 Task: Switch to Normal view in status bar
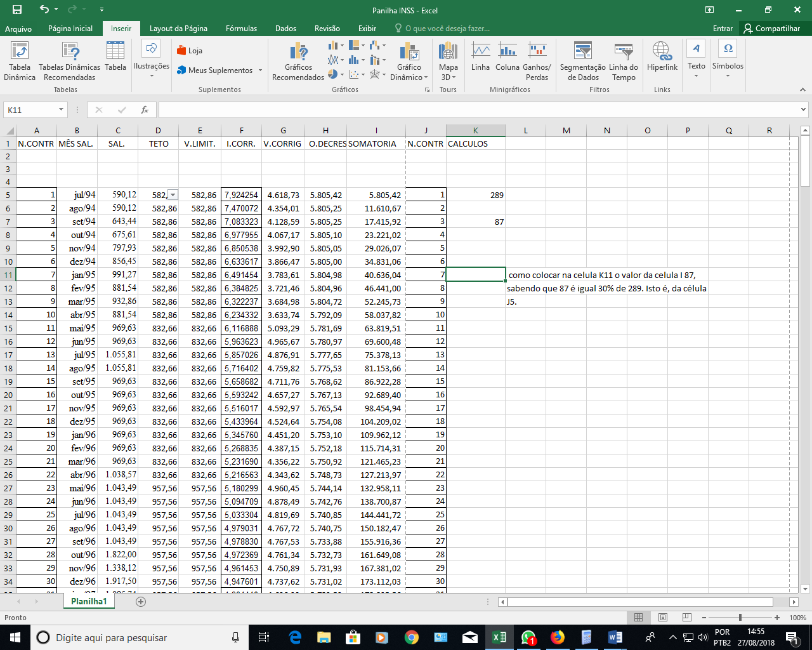[x=639, y=617]
